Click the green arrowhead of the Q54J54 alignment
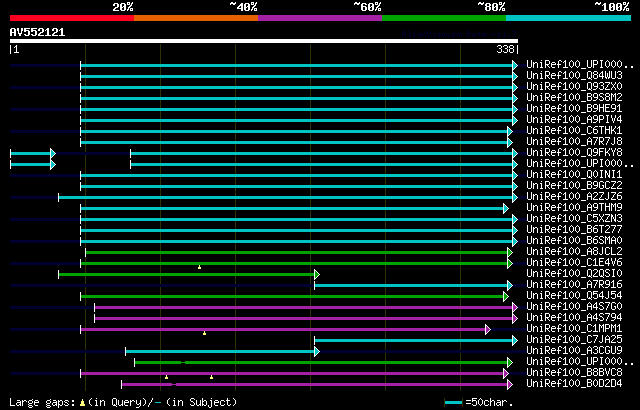Viewport: 640px width, 410px height. 506,297
